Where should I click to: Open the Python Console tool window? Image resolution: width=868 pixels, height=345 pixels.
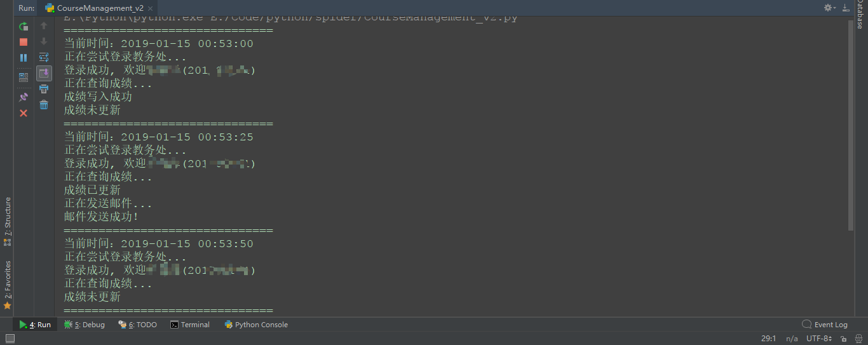(256, 325)
